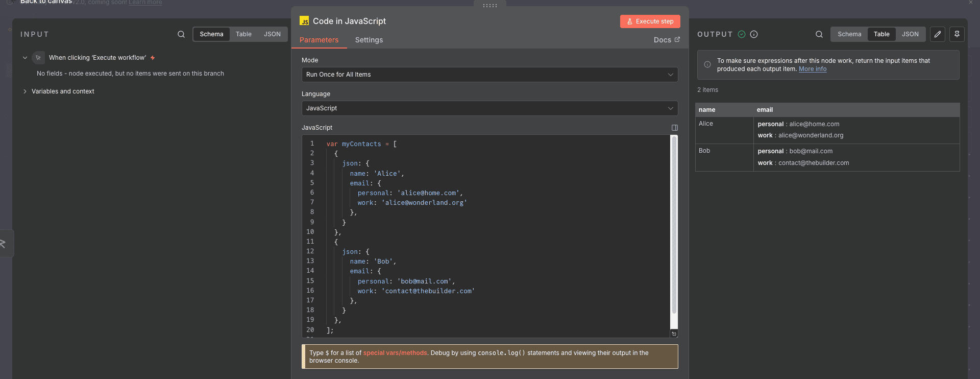Click the code editor vertical scrollbar

click(674, 225)
